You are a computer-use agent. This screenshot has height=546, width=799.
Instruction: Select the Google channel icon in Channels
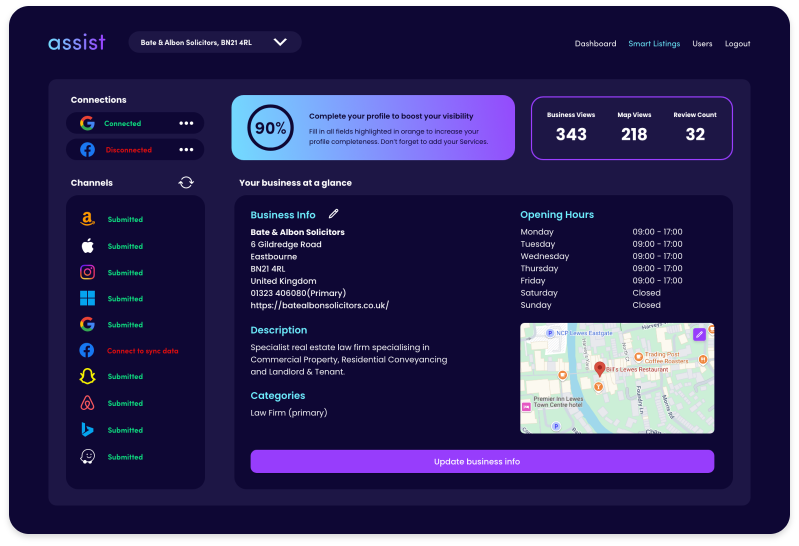(x=88, y=324)
